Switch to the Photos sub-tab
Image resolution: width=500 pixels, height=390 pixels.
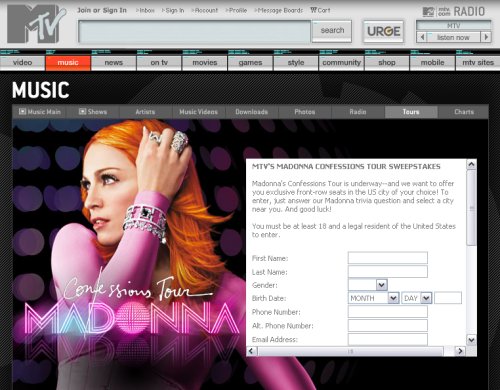point(305,112)
